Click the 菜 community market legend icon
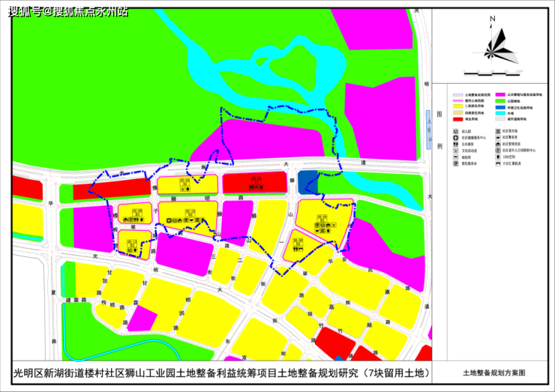The image size is (555, 392). pyautogui.click(x=498, y=131)
